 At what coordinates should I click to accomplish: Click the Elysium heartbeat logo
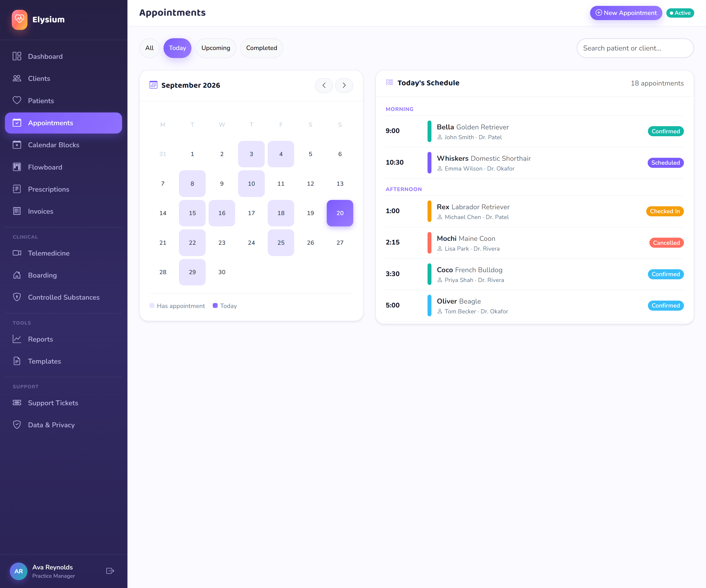pyautogui.click(x=20, y=20)
